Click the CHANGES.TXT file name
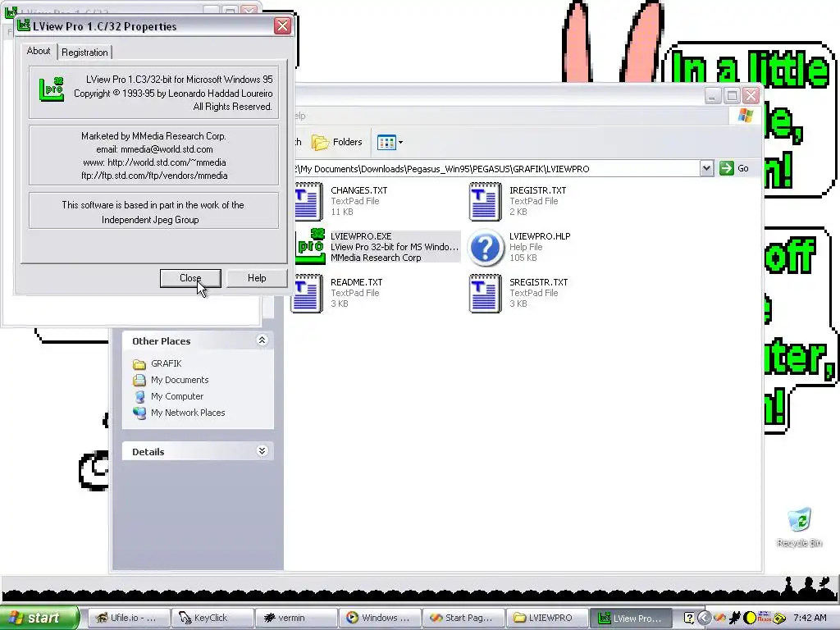This screenshot has height=630, width=840. 359,190
